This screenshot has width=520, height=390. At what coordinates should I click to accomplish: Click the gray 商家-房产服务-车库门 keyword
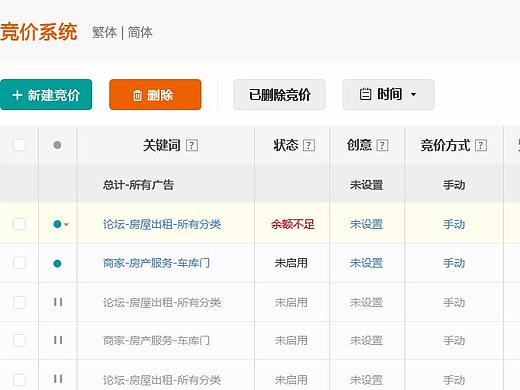(x=156, y=341)
